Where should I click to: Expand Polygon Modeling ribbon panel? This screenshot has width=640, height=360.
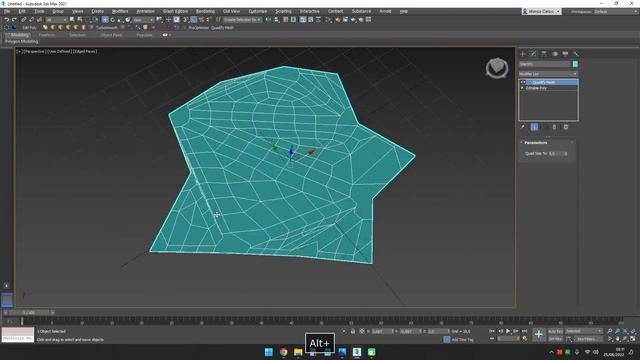pos(22,42)
